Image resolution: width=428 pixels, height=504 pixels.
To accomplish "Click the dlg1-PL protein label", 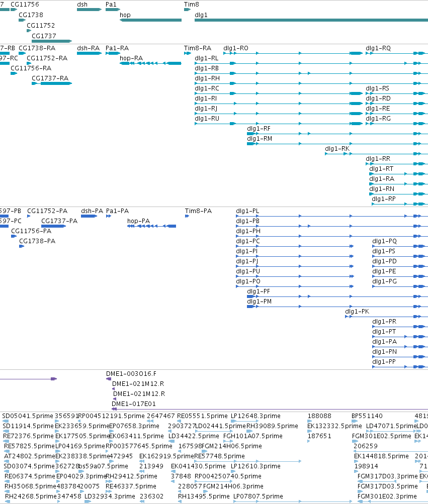I will click(x=247, y=211).
